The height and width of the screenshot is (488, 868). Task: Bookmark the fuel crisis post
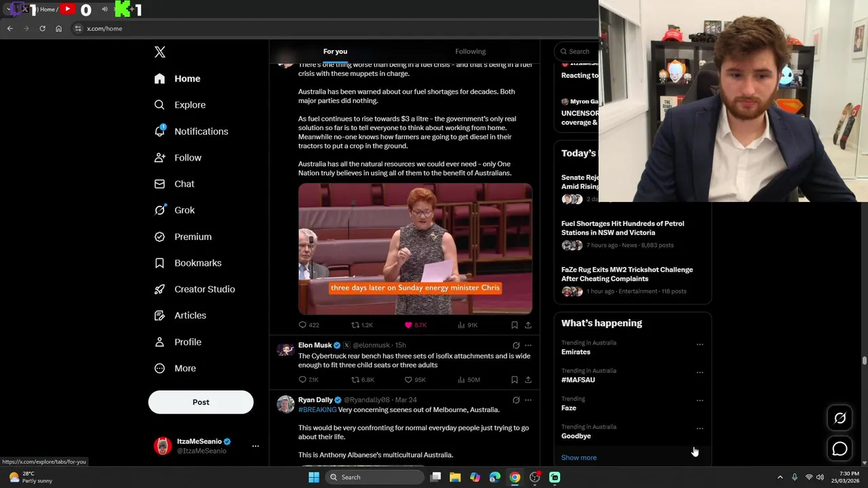coord(514,325)
